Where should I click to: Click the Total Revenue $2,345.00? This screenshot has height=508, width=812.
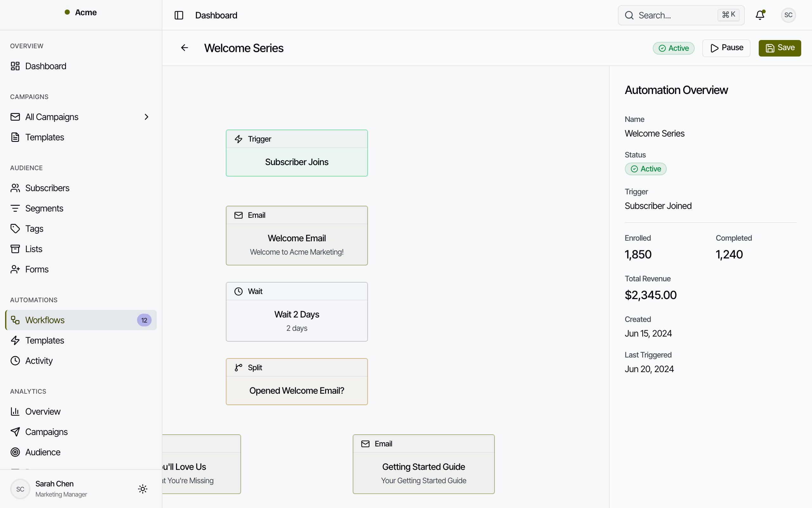pos(650,295)
